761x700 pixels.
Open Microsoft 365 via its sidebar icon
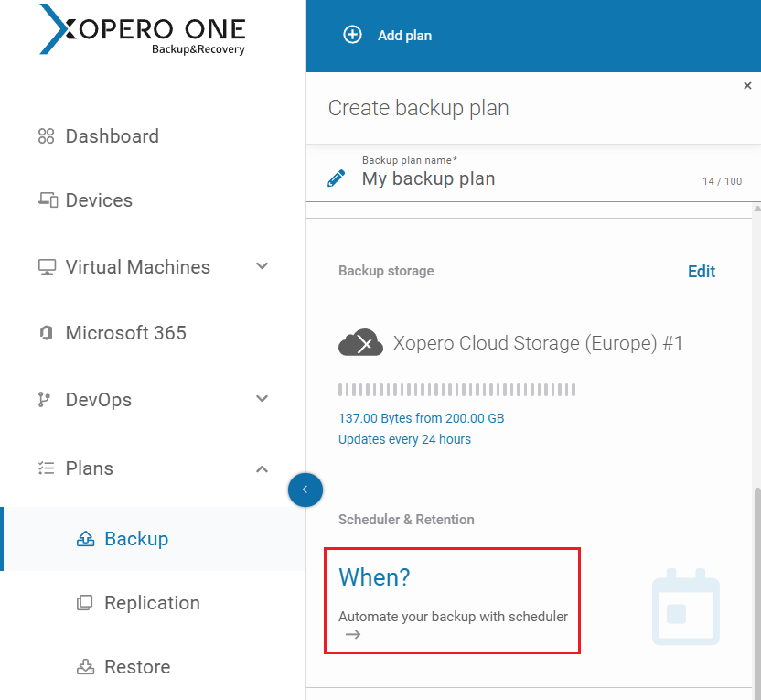(46, 333)
